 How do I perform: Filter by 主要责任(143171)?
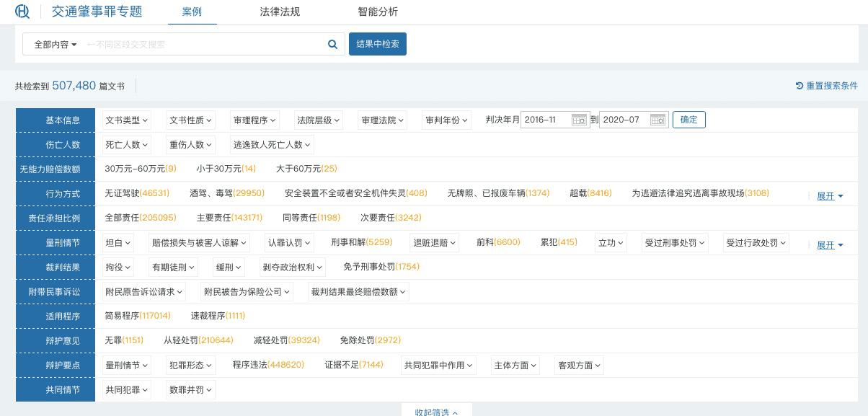229,218
